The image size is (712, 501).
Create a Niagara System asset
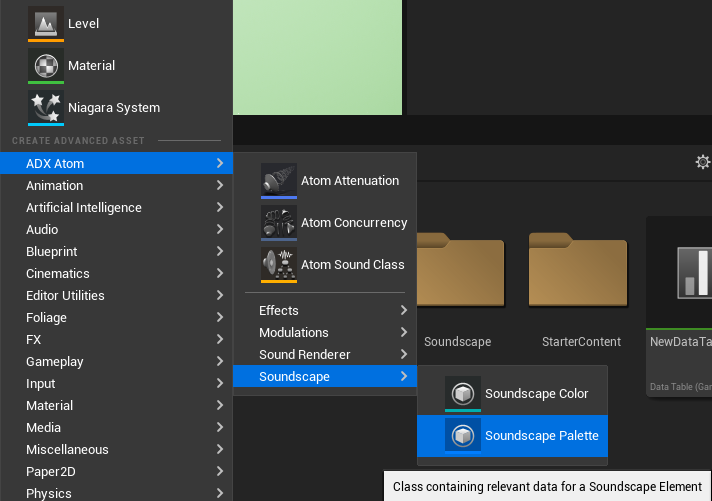click(116, 108)
